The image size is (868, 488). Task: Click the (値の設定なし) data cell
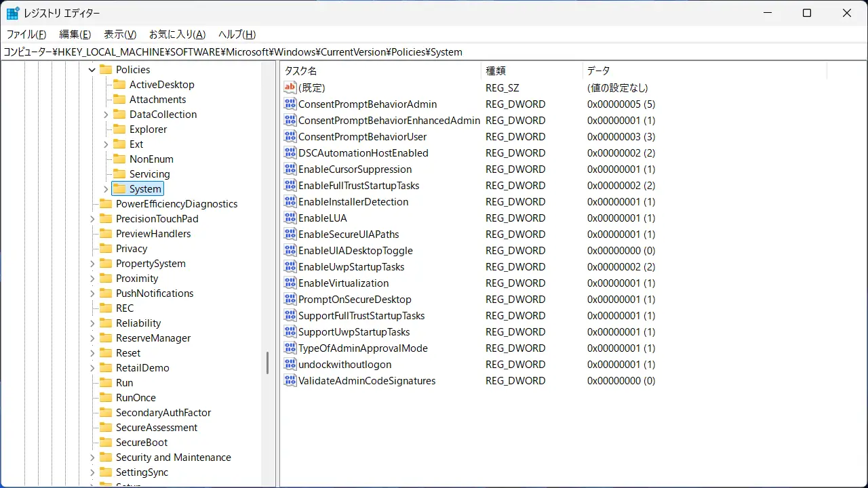(618, 88)
